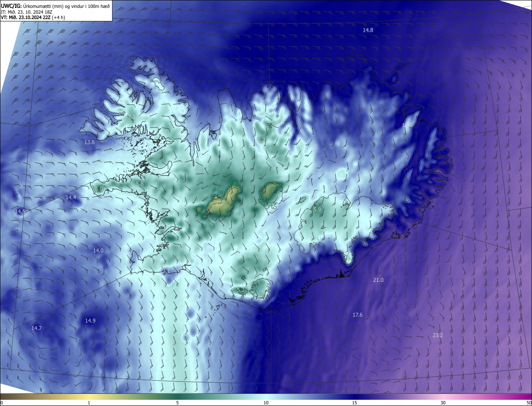Click the color scale tick labeled 1
The height and width of the screenshot is (406, 532).
tap(89, 403)
